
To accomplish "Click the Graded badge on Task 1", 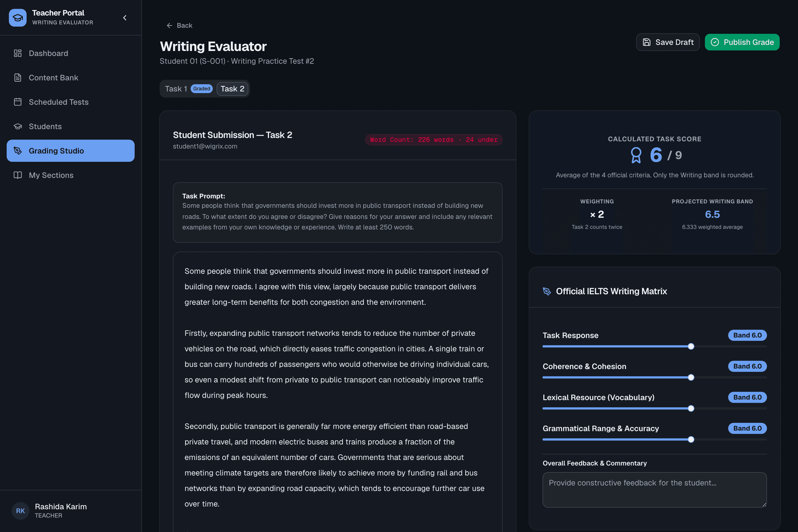I will 201,89.
